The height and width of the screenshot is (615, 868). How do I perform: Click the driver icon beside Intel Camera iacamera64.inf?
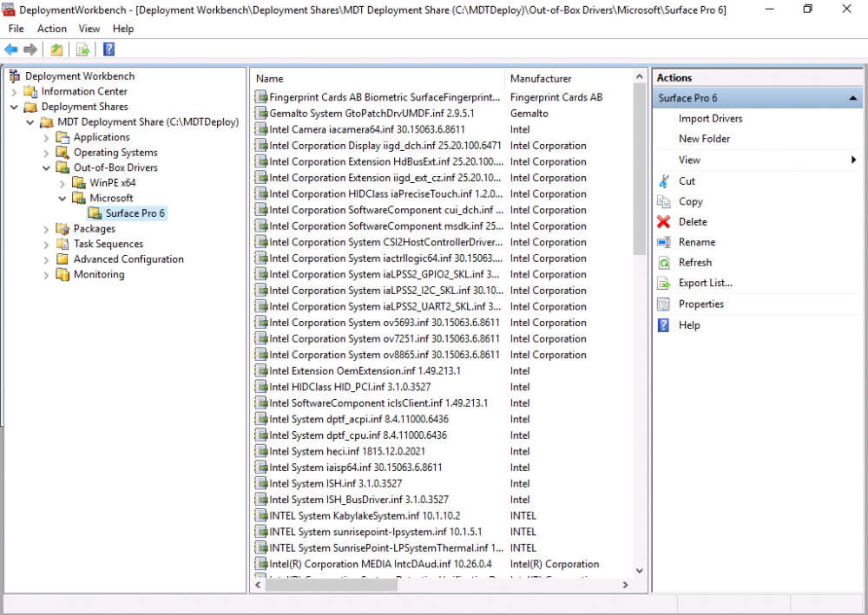pos(261,129)
